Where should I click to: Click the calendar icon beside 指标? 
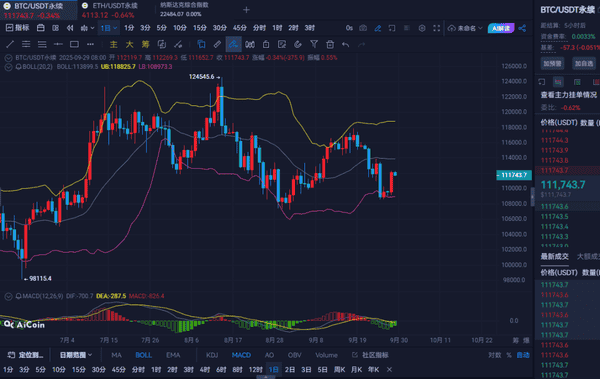point(41,28)
